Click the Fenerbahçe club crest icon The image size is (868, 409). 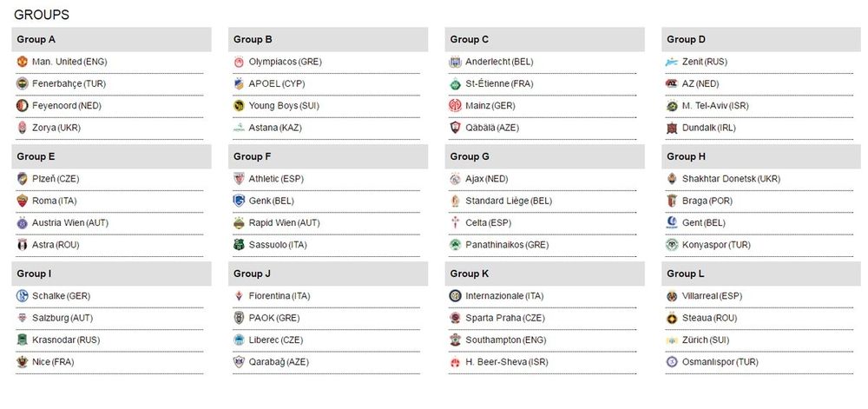pos(23,83)
